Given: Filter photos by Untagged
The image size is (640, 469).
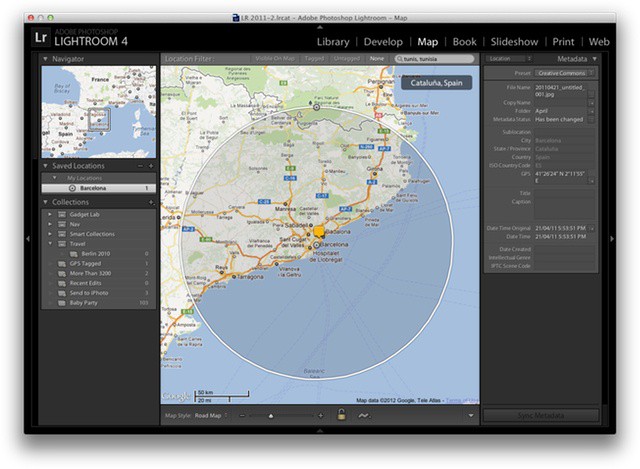Looking at the screenshot, I should pyautogui.click(x=347, y=59).
